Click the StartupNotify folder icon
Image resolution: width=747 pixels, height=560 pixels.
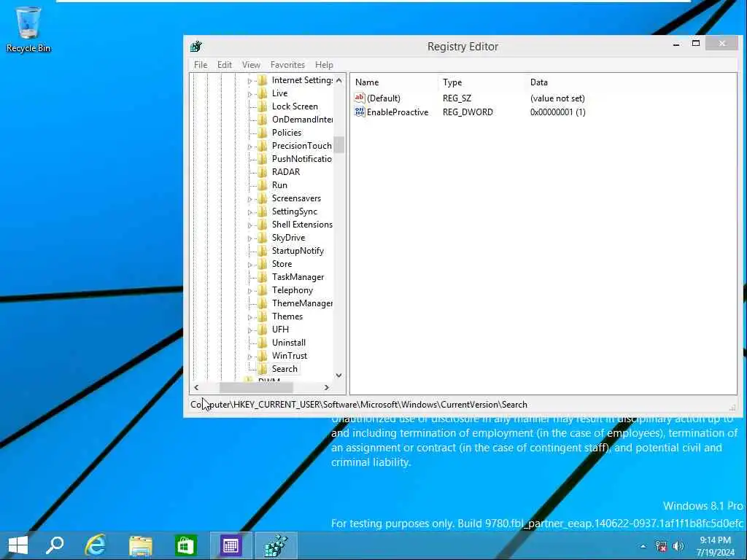point(263,251)
